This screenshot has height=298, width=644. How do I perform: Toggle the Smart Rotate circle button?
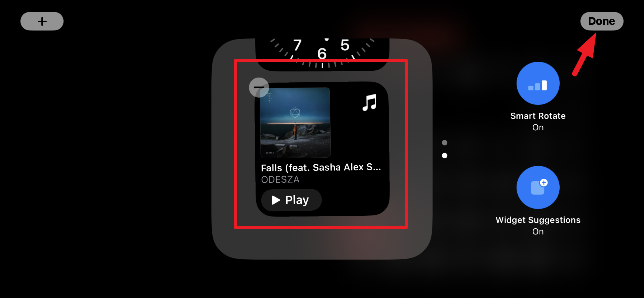pyautogui.click(x=538, y=83)
